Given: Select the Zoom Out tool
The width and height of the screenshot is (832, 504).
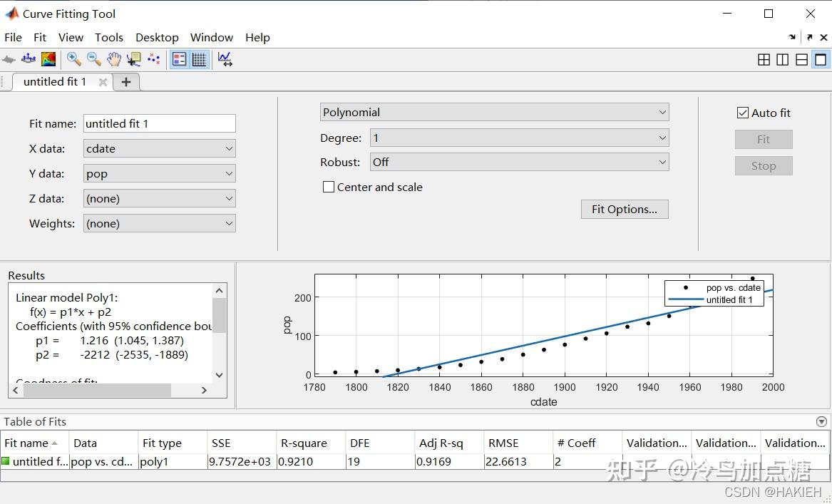Looking at the screenshot, I should coord(93,59).
